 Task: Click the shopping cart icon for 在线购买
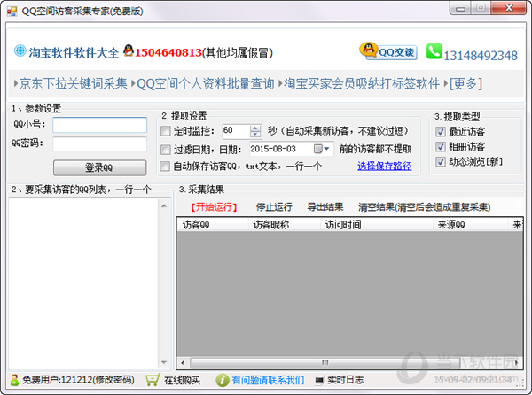click(152, 379)
